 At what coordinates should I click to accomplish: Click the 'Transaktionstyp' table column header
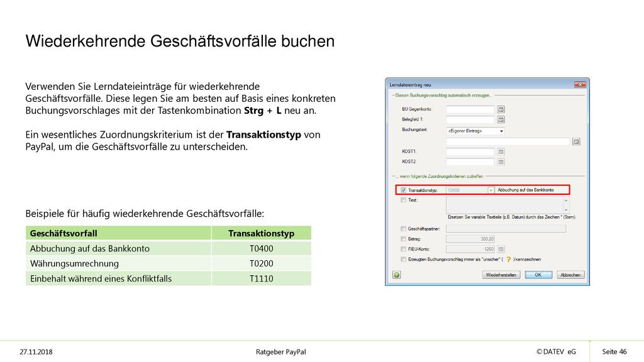click(x=262, y=233)
